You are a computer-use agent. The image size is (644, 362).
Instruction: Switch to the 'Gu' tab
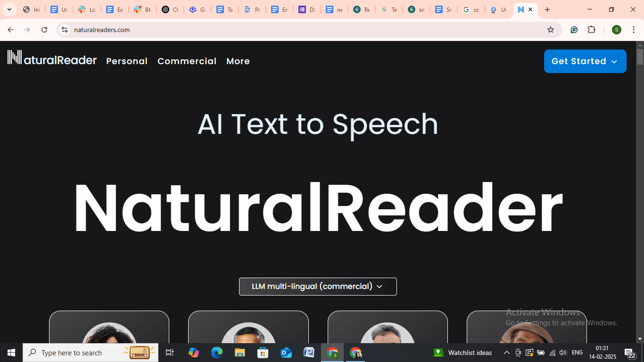[197, 9]
